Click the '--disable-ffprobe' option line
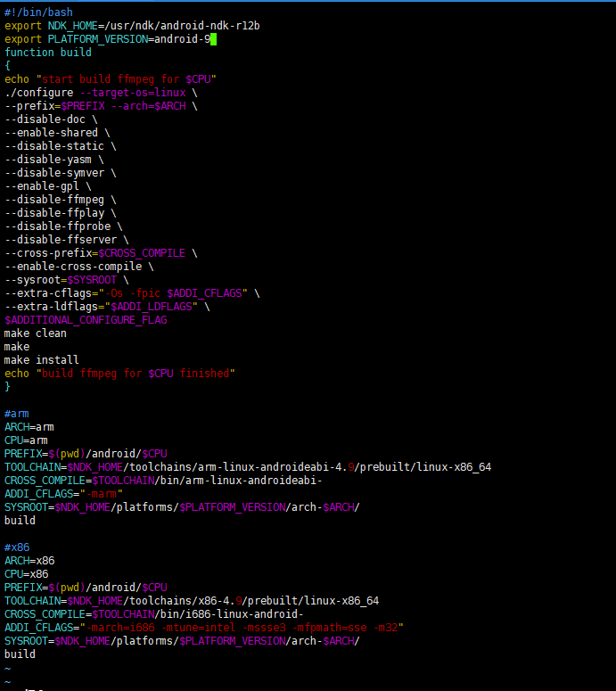Image resolution: width=616 pixels, height=691 pixels. click(x=63, y=226)
